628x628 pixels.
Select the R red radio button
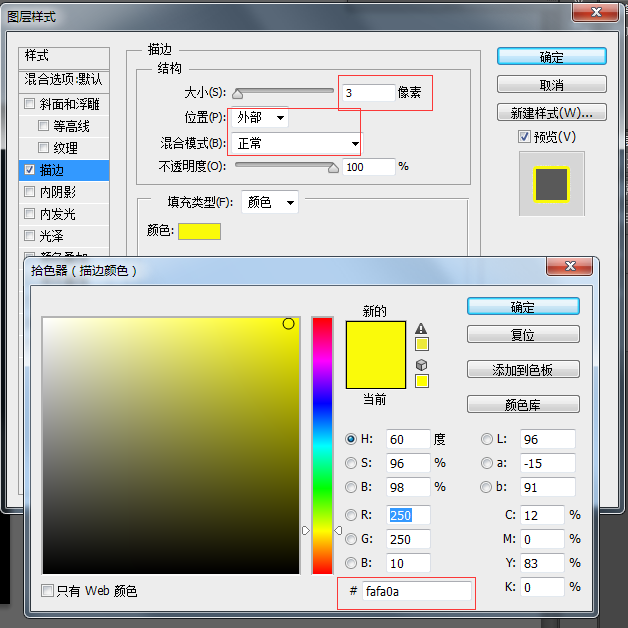point(351,515)
